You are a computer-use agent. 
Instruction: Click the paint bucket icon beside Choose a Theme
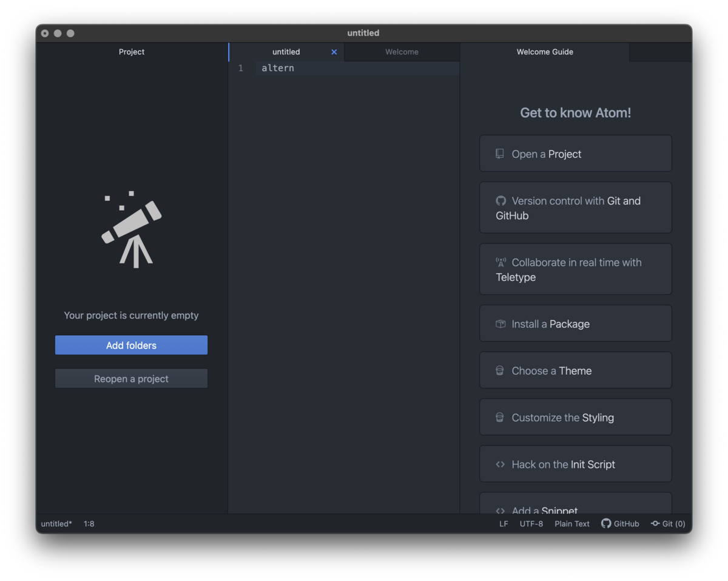pos(500,370)
